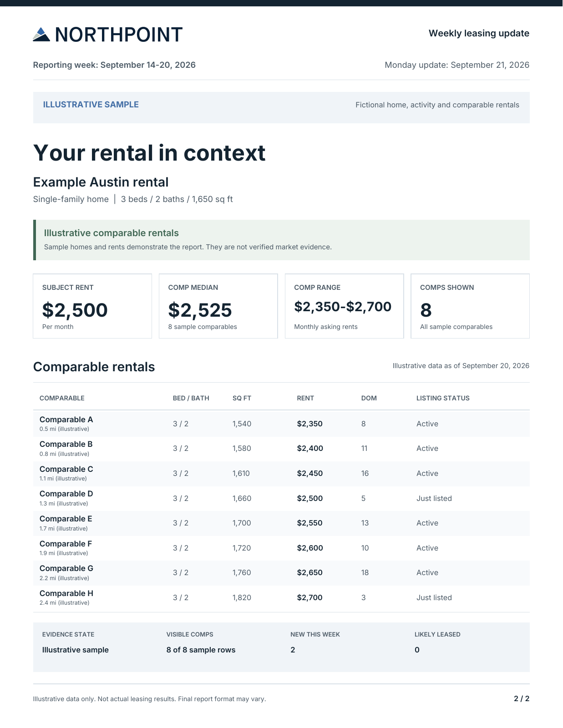Click Comparable H's 'Just listed' status
This screenshot has width=563, height=728.
434,597
